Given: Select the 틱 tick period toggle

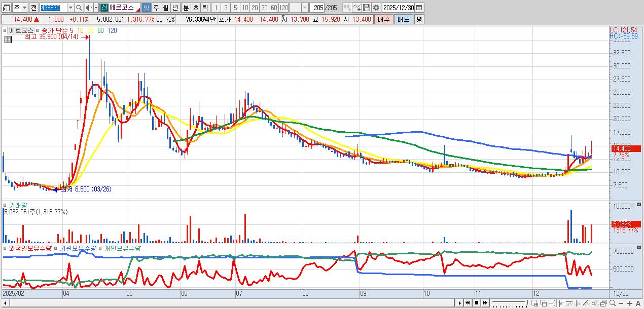Looking at the screenshot, I should [x=204, y=8].
